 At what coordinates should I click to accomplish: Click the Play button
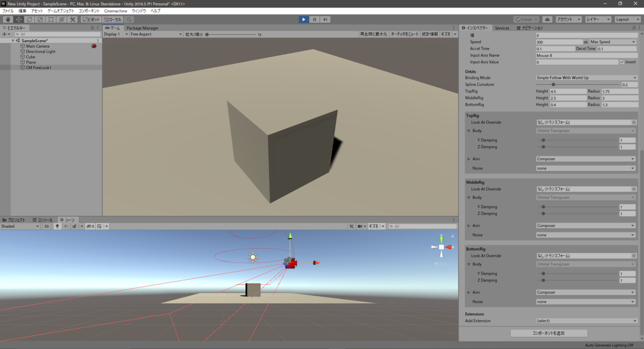coord(304,19)
